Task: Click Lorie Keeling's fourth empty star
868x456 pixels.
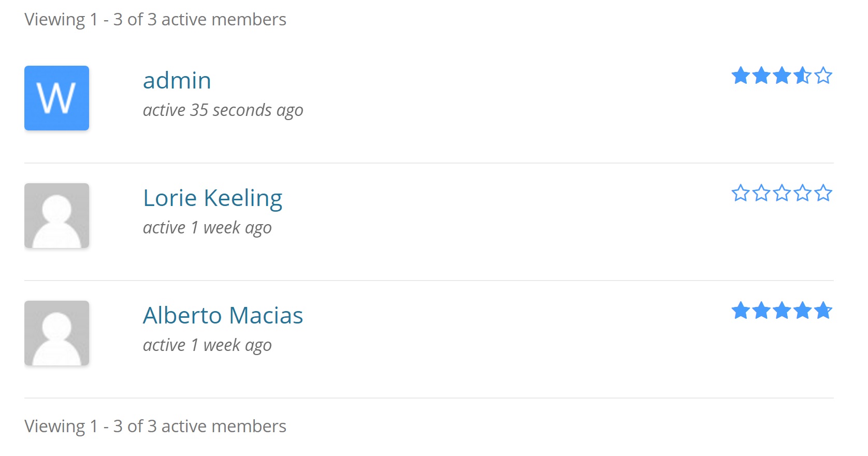Action: pos(802,193)
